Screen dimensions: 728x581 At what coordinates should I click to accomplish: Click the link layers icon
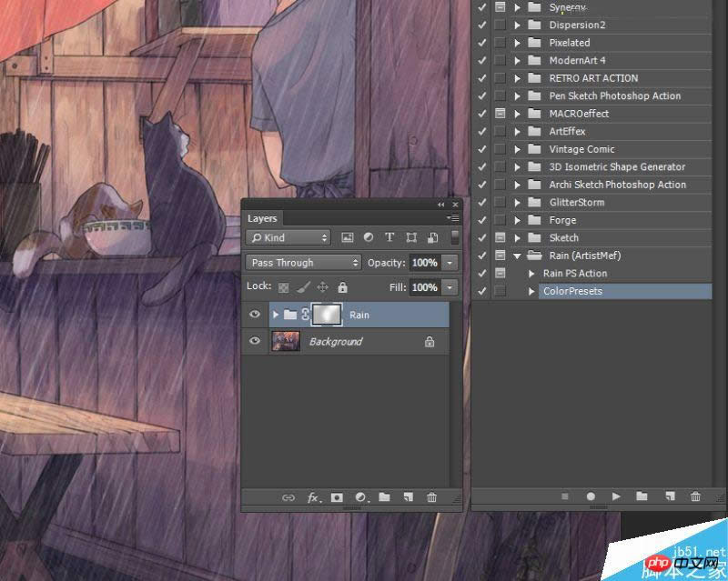[288, 497]
